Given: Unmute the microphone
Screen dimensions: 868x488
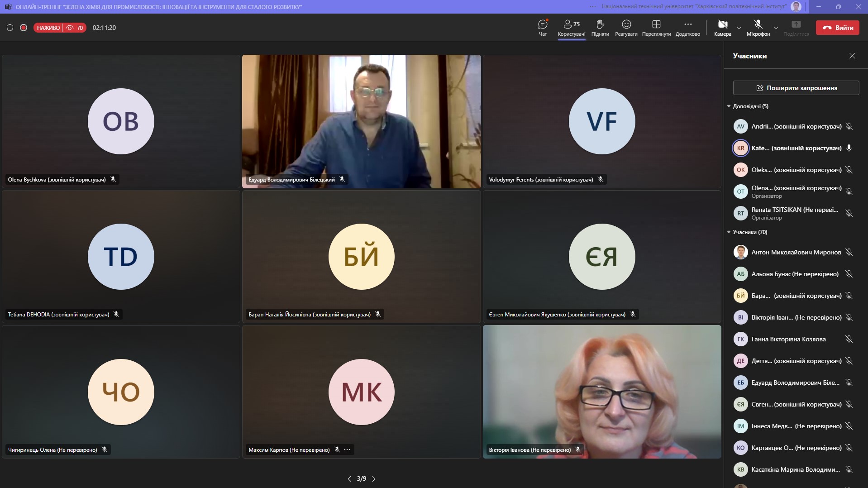Looking at the screenshot, I should tap(758, 28).
